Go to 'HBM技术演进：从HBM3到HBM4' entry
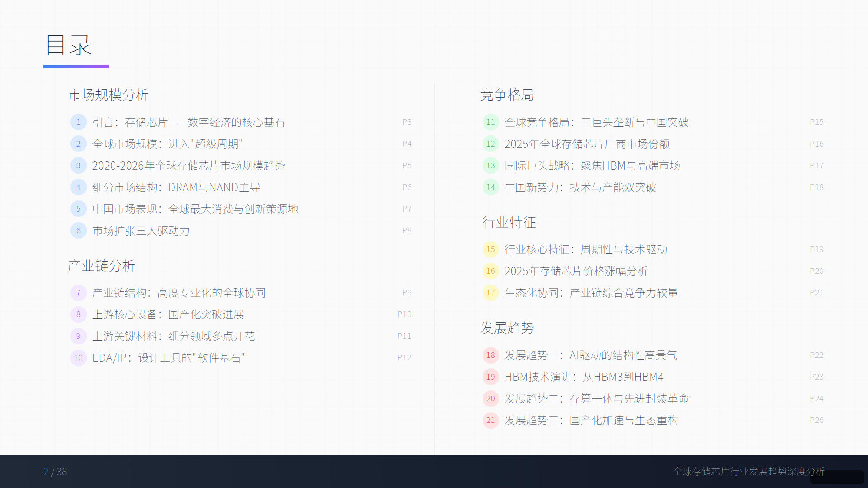 (x=584, y=377)
